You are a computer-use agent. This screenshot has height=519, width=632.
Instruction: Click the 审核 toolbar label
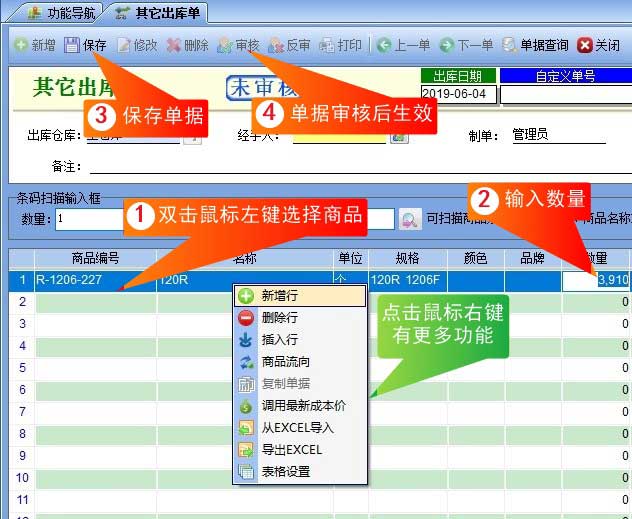pos(247,45)
